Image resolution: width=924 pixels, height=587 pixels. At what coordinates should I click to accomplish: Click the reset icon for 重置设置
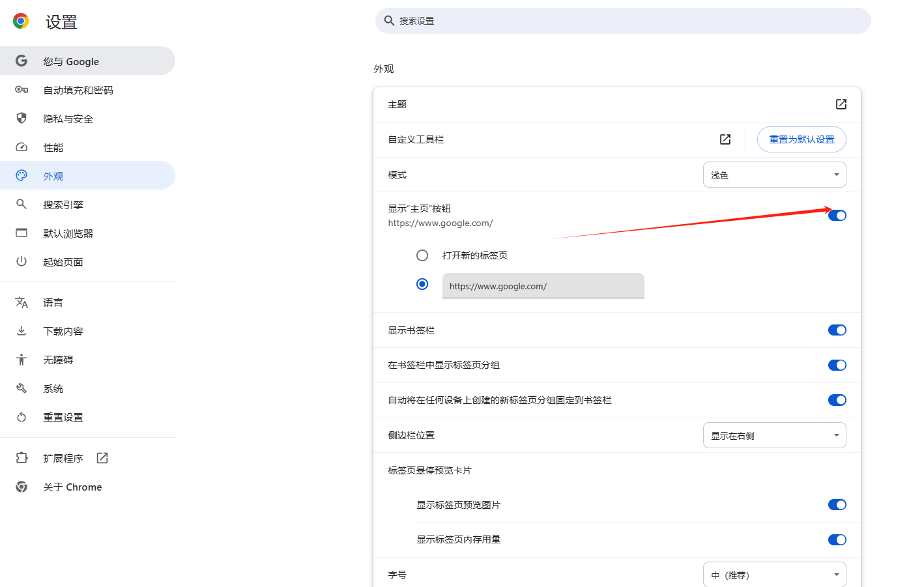tap(22, 417)
